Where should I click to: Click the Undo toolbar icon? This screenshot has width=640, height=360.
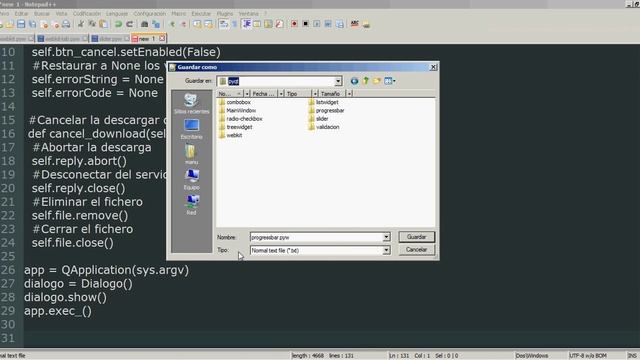[x=118, y=24]
